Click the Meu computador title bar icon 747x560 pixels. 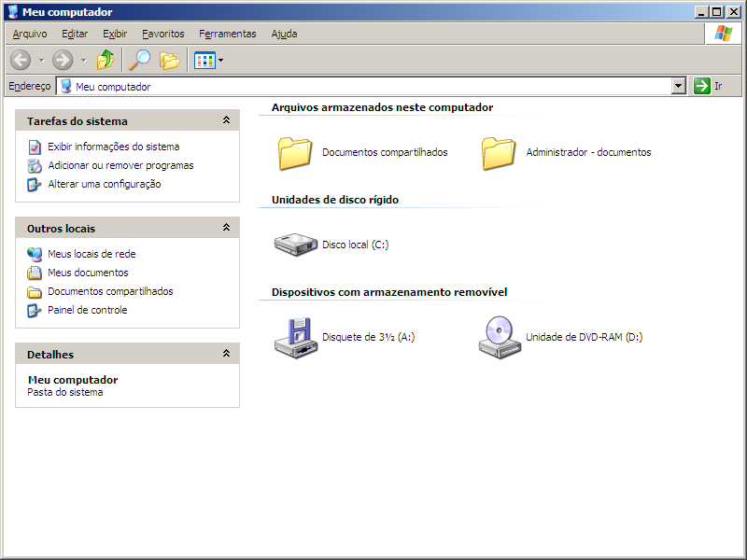pyautogui.click(x=13, y=12)
